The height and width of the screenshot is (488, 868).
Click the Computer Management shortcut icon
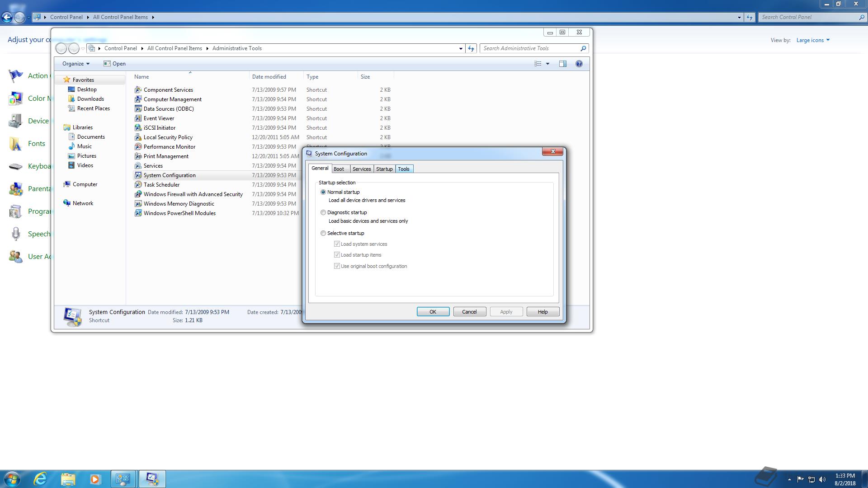click(138, 99)
